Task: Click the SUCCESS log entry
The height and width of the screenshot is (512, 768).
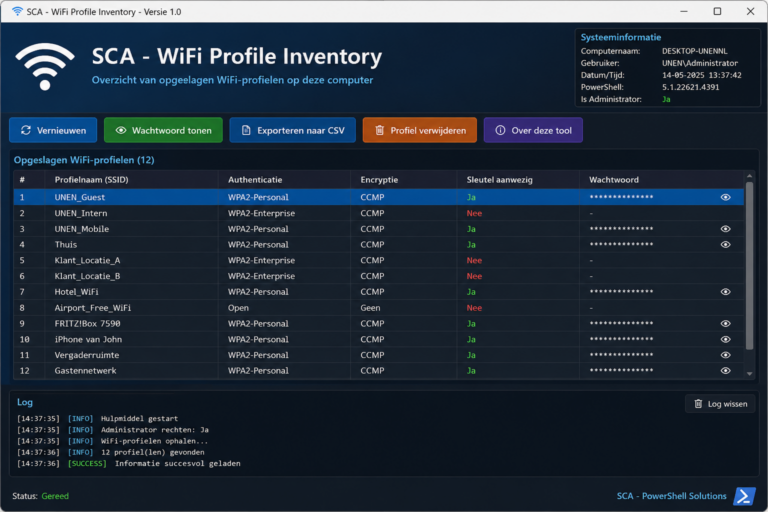Action: (129, 463)
